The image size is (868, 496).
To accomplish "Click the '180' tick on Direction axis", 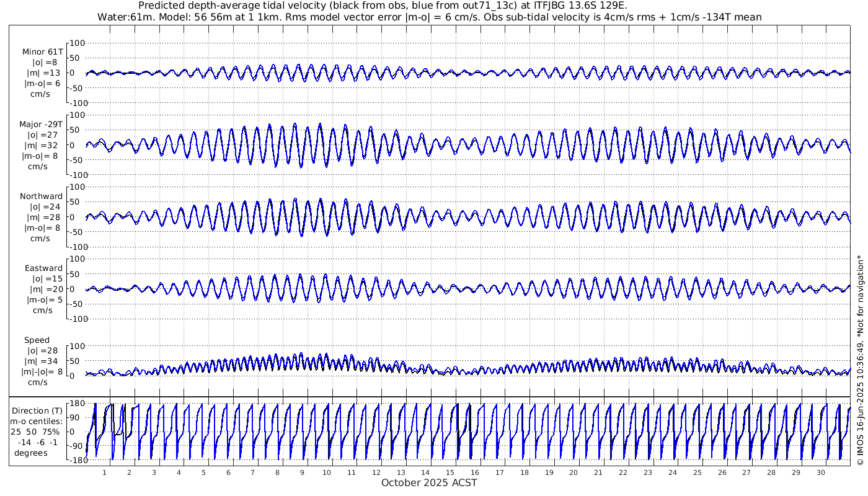I will [x=76, y=404].
